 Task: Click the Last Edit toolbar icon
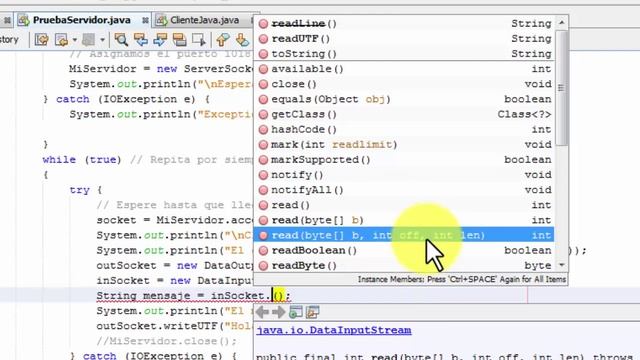(x=41, y=40)
